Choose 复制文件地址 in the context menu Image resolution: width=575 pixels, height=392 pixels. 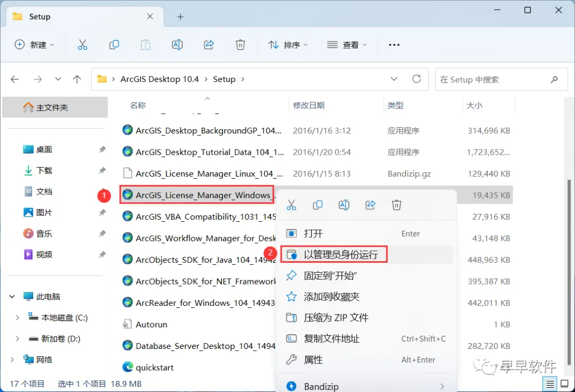pyautogui.click(x=366, y=338)
